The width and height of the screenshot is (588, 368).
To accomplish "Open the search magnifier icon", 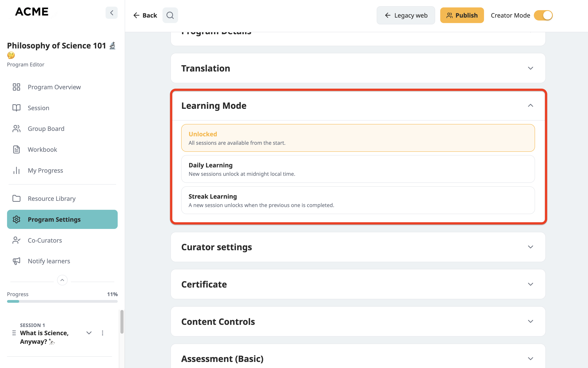I will 170,15.
